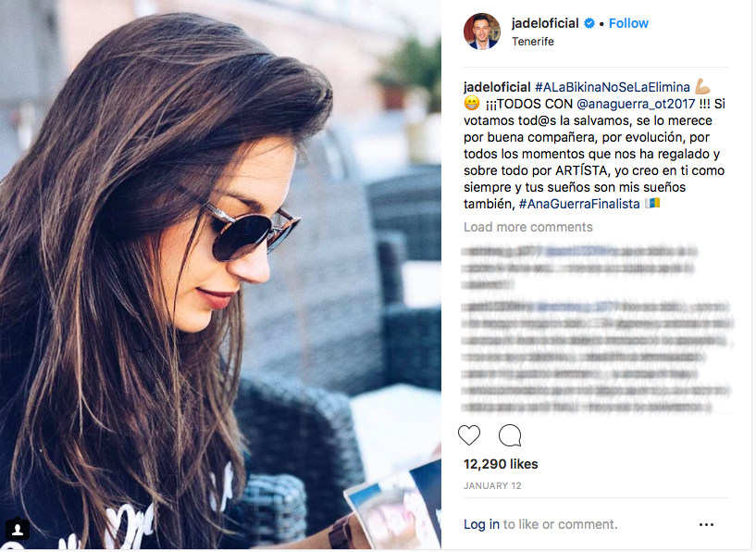
Task: Open the @anaguerra_ot2017 mention
Action: 636,104
